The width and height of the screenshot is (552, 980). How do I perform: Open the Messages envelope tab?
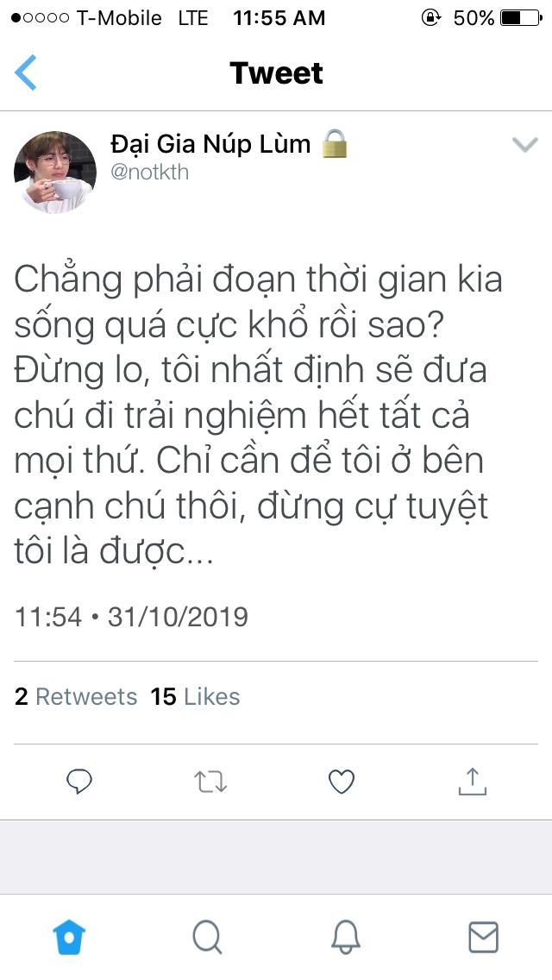tap(482, 936)
